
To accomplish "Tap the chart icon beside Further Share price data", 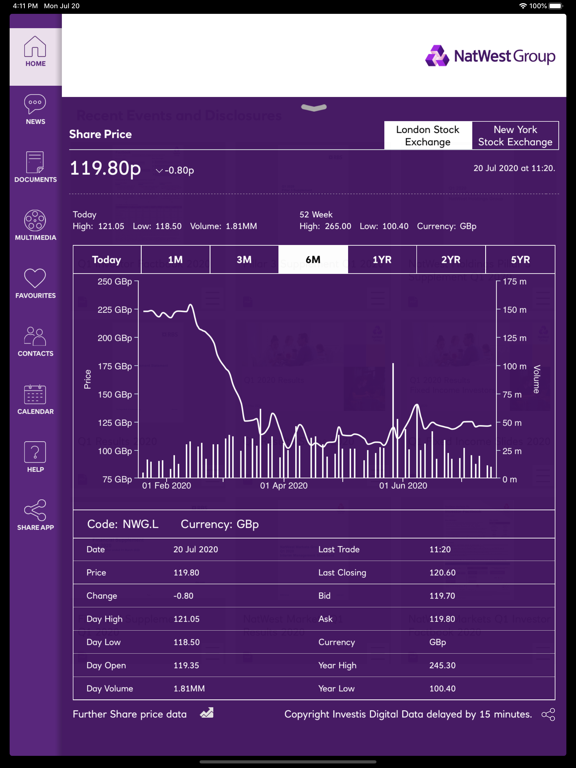I will coord(207,713).
